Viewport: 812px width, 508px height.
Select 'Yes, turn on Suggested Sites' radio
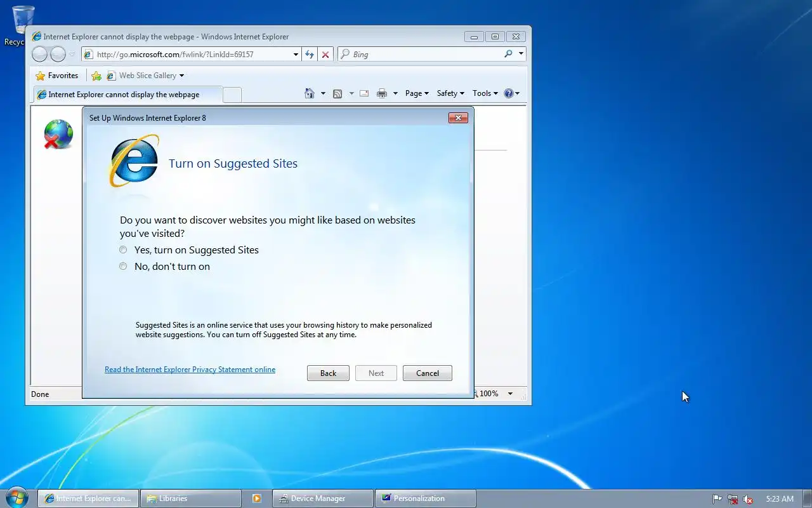point(123,250)
